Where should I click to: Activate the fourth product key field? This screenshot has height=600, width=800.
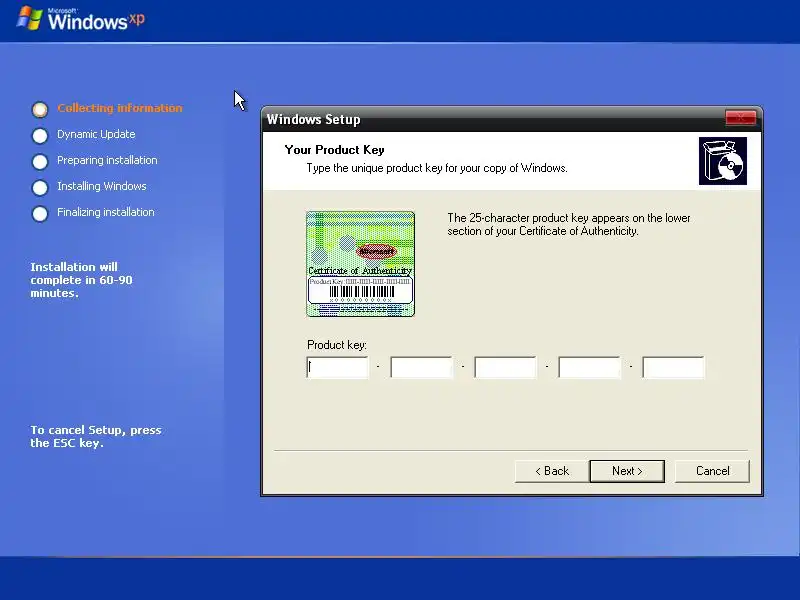(x=589, y=367)
